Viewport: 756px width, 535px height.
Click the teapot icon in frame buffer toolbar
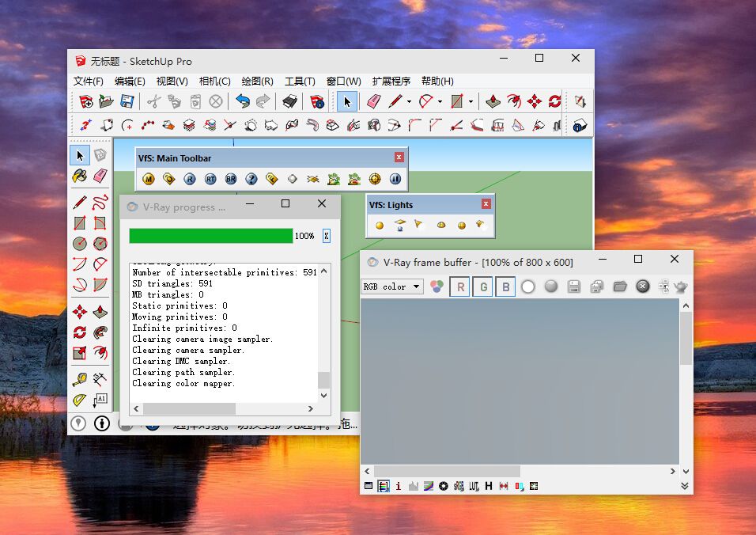pyautogui.click(x=680, y=287)
